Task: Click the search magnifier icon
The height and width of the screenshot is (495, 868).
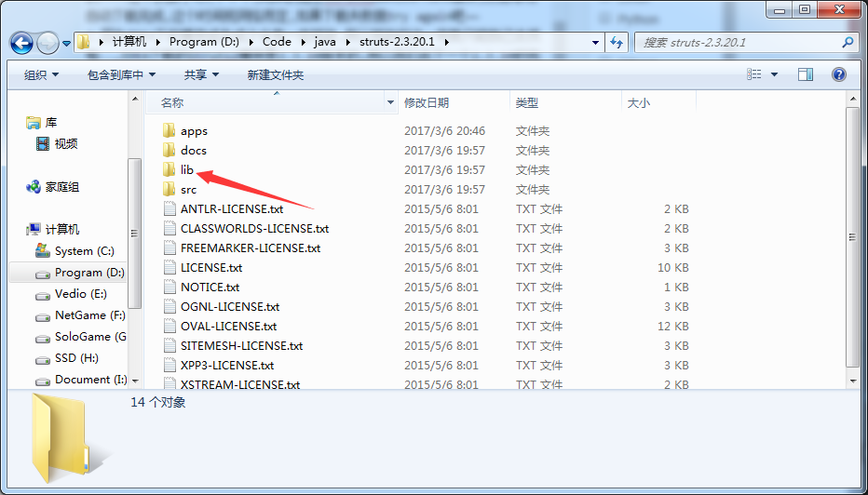Action: (x=848, y=43)
